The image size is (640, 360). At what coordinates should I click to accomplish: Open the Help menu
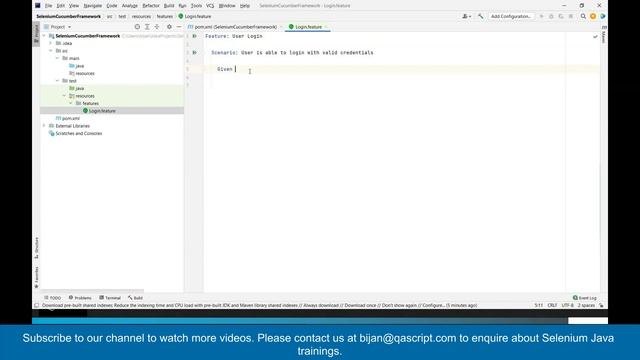[244, 6]
